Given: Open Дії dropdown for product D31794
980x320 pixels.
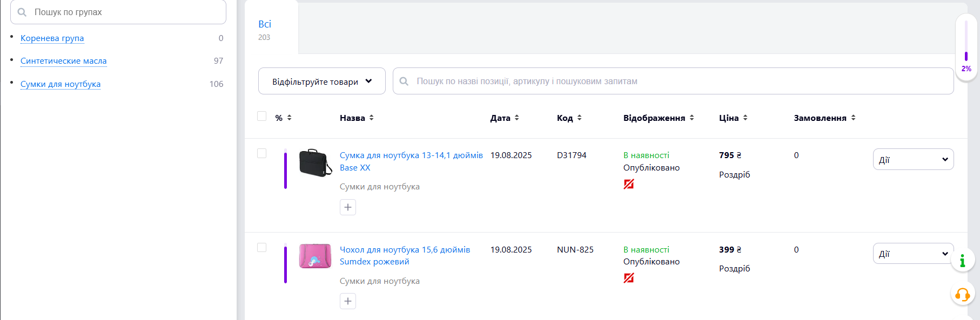Looking at the screenshot, I should coord(914,159).
